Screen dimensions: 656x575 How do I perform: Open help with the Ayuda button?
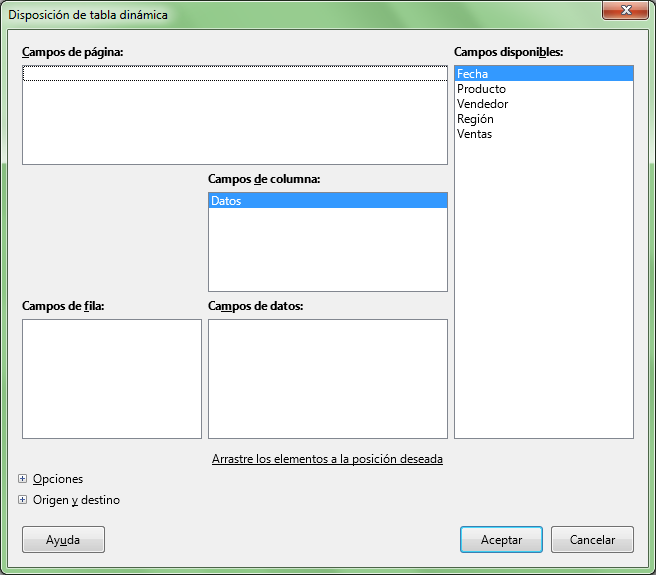coord(63,539)
